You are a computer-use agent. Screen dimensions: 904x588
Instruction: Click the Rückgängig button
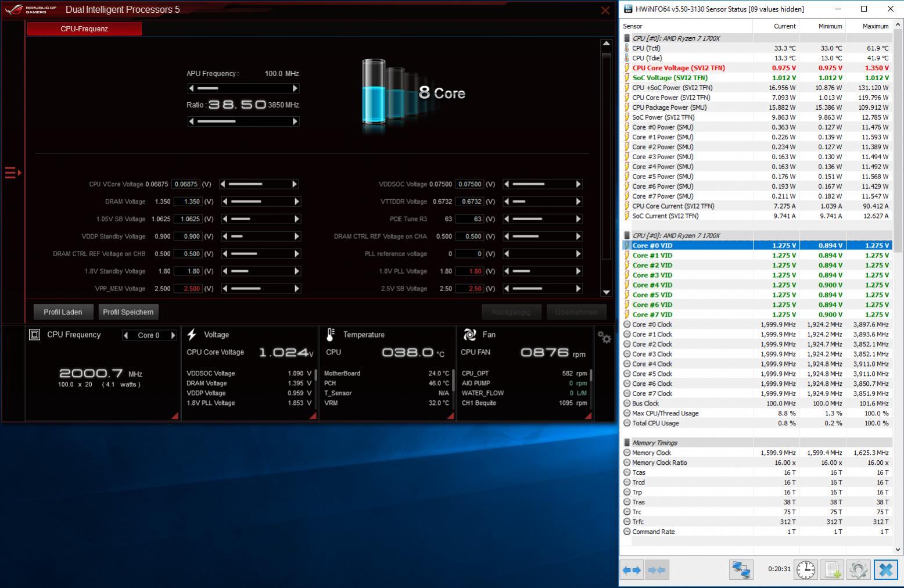tap(511, 312)
